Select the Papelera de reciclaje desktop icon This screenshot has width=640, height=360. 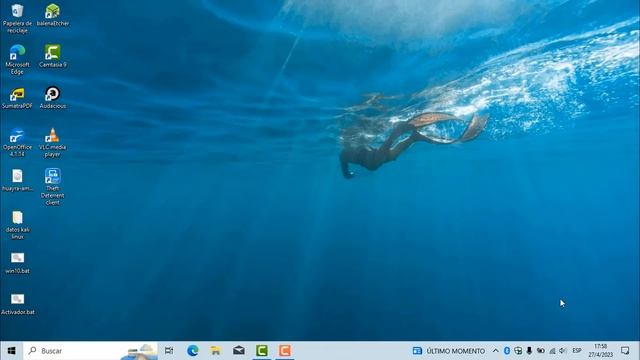pyautogui.click(x=17, y=18)
